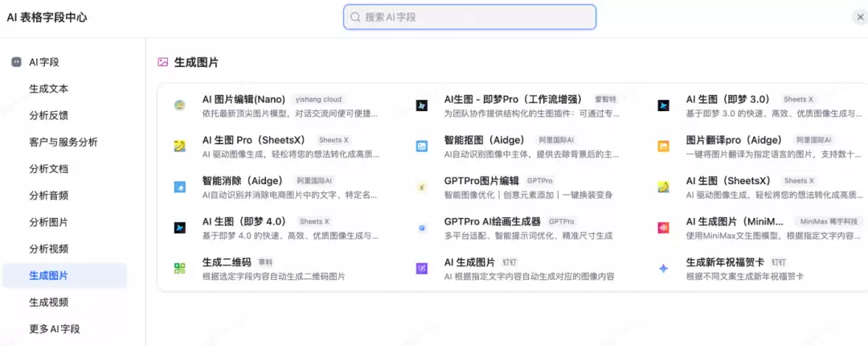Click the 钉钉 AI 生成图片 purple icon
The height and width of the screenshot is (346, 868).
421,269
